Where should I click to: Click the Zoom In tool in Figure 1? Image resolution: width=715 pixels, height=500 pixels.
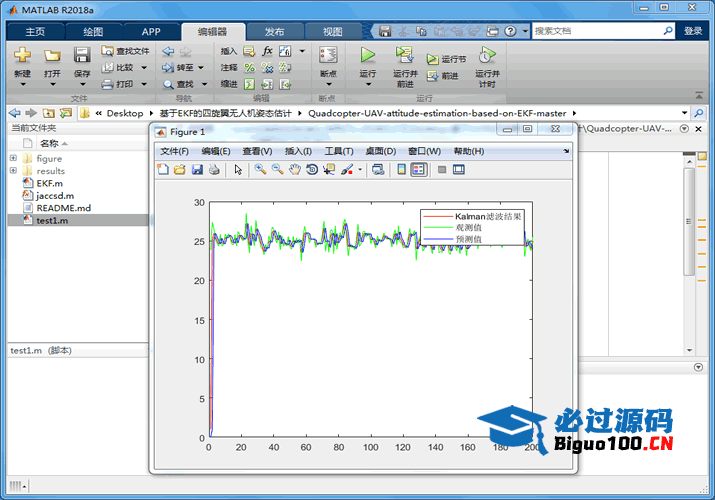pos(260,170)
